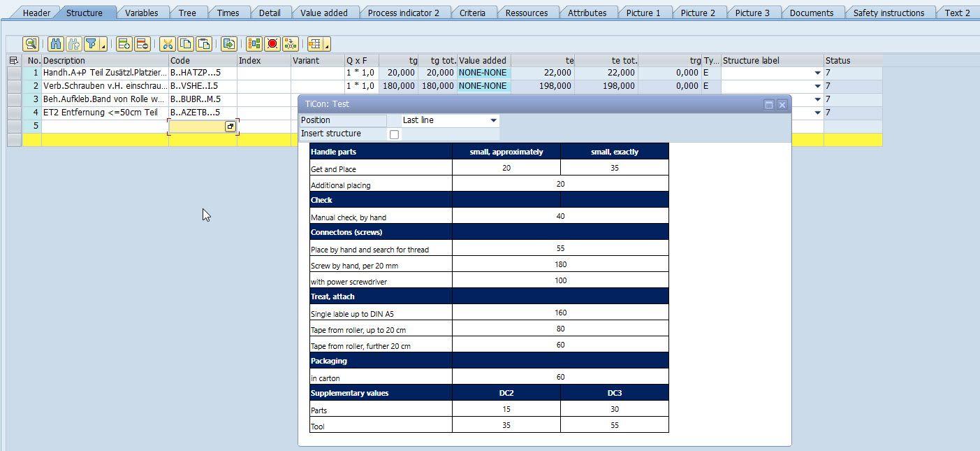Select row 1 using its row selector
This screenshot has height=451, width=980.
[x=14, y=73]
